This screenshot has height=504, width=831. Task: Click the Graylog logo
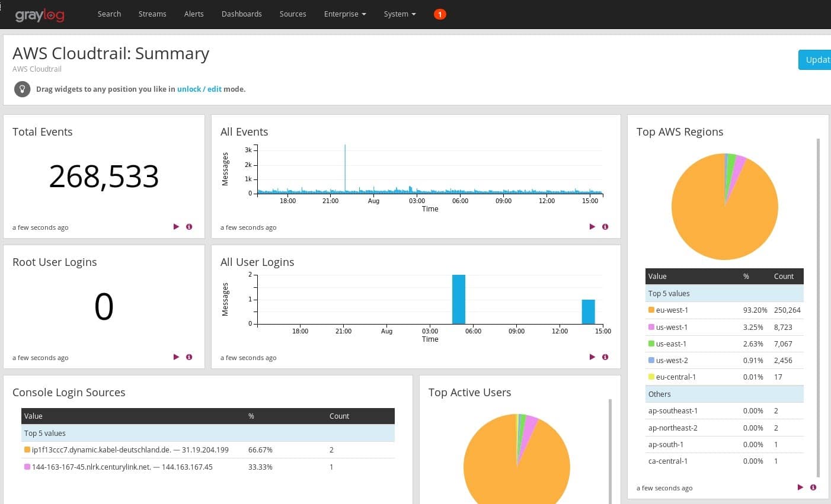tap(40, 15)
